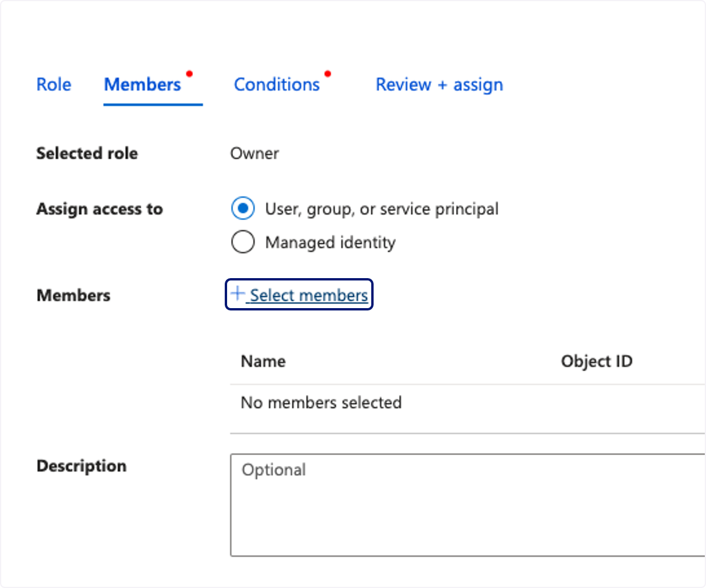The image size is (706, 588).
Task: Click the plus icon beside Select members
Action: (237, 294)
